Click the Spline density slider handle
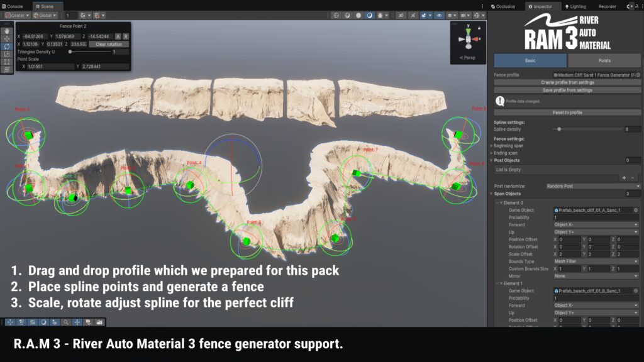This screenshot has width=644, height=362. [x=560, y=129]
